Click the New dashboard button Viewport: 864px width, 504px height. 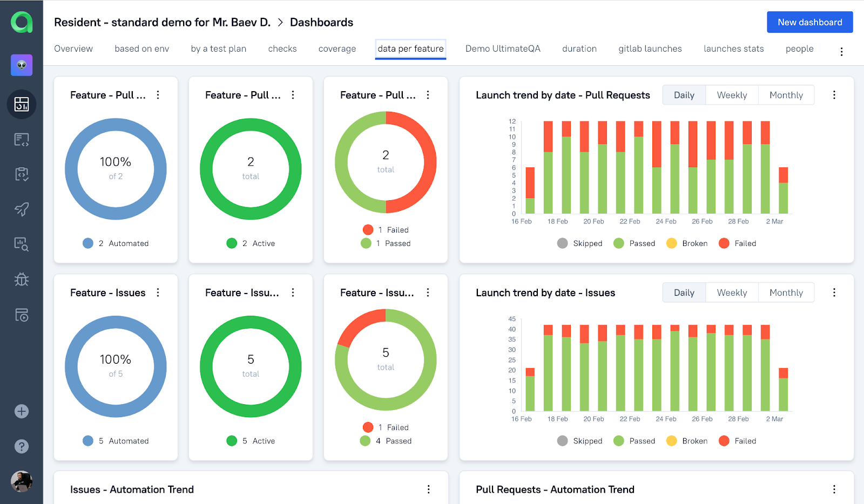pos(809,22)
